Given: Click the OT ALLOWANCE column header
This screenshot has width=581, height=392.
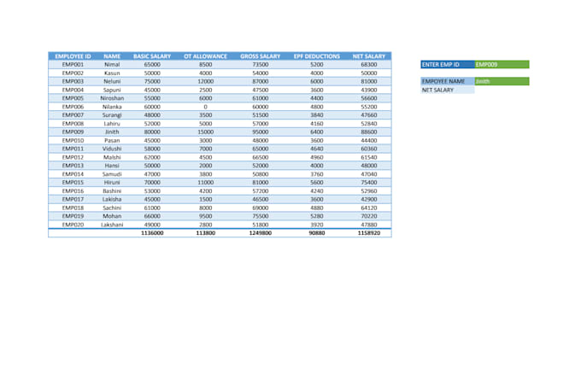Looking at the screenshot, I should (x=205, y=56).
